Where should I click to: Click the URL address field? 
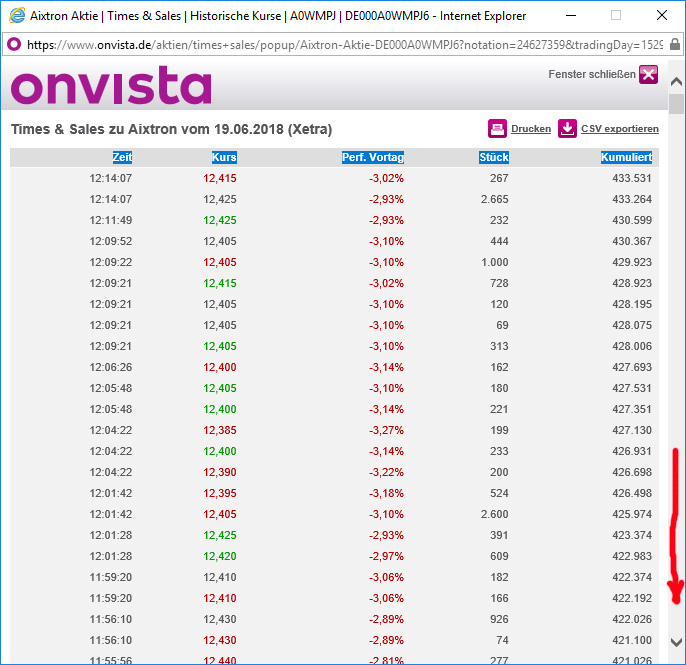pos(345,45)
